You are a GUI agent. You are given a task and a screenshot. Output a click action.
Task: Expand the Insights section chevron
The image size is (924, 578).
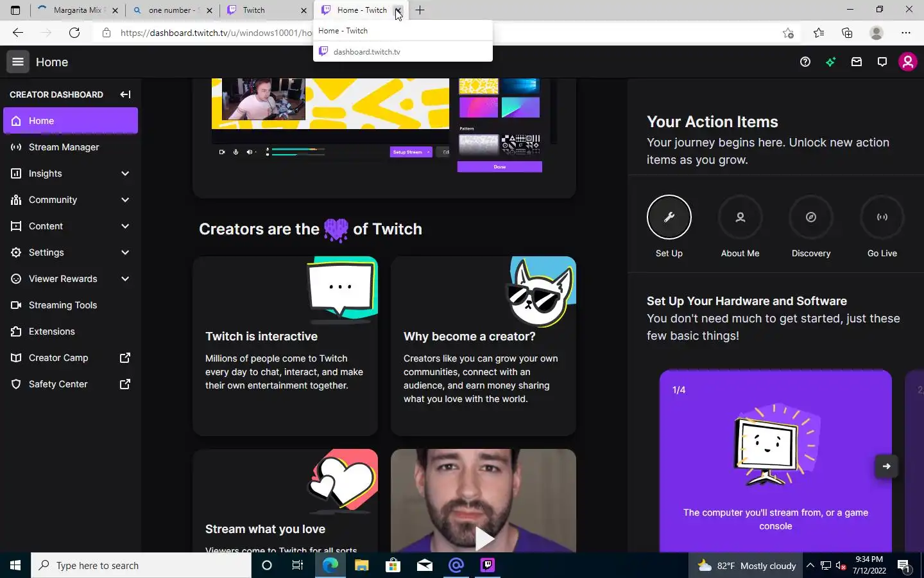[x=125, y=173]
